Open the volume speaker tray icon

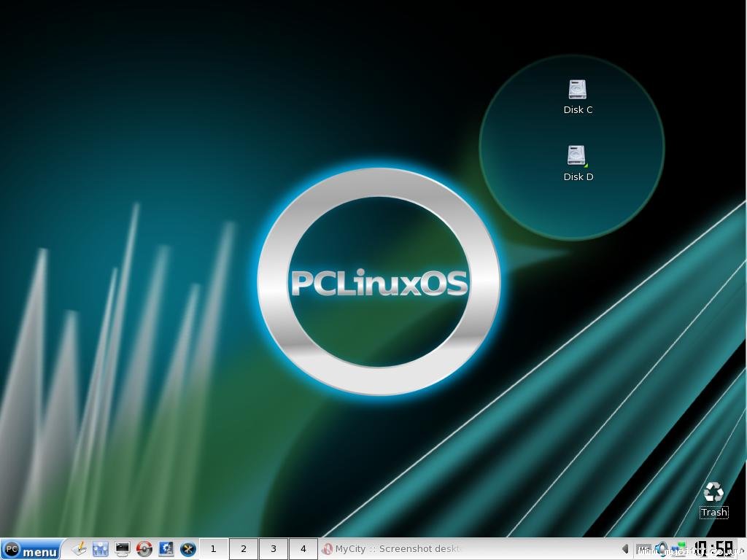[662, 549]
